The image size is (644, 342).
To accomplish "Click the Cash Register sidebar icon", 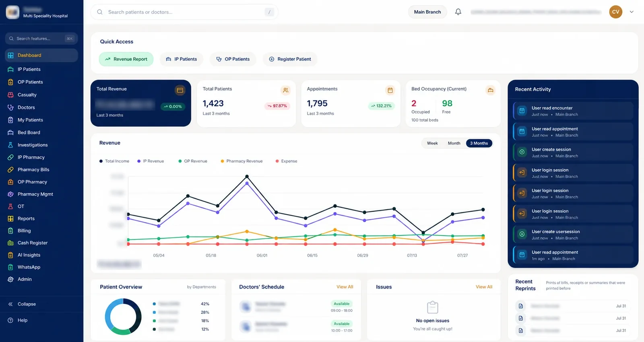I will [x=10, y=243].
